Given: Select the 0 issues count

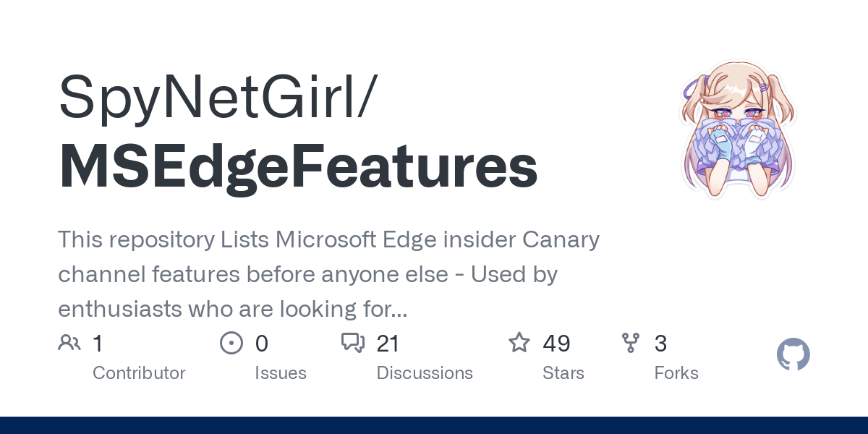Looking at the screenshot, I should coord(262,343).
